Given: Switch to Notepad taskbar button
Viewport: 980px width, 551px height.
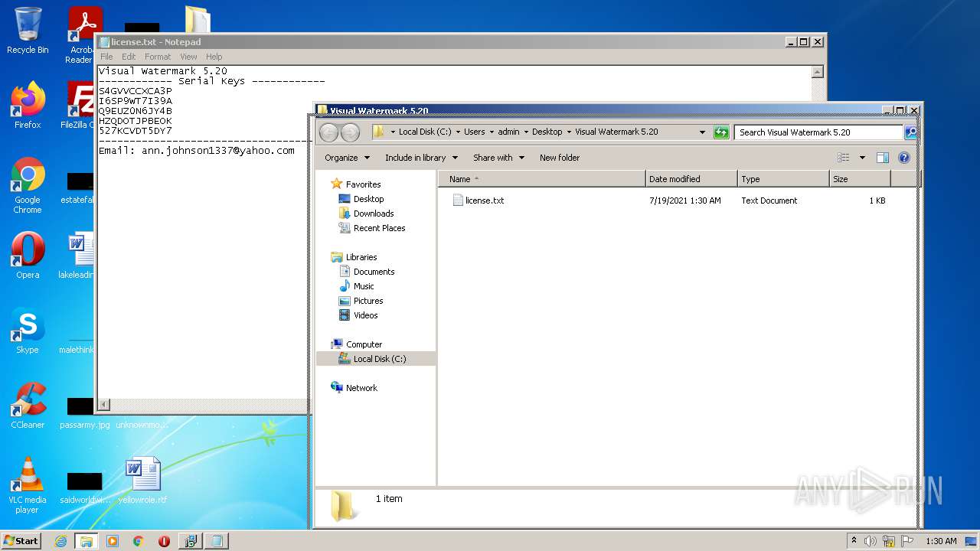Looking at the screenshot, I should (216, 541).
